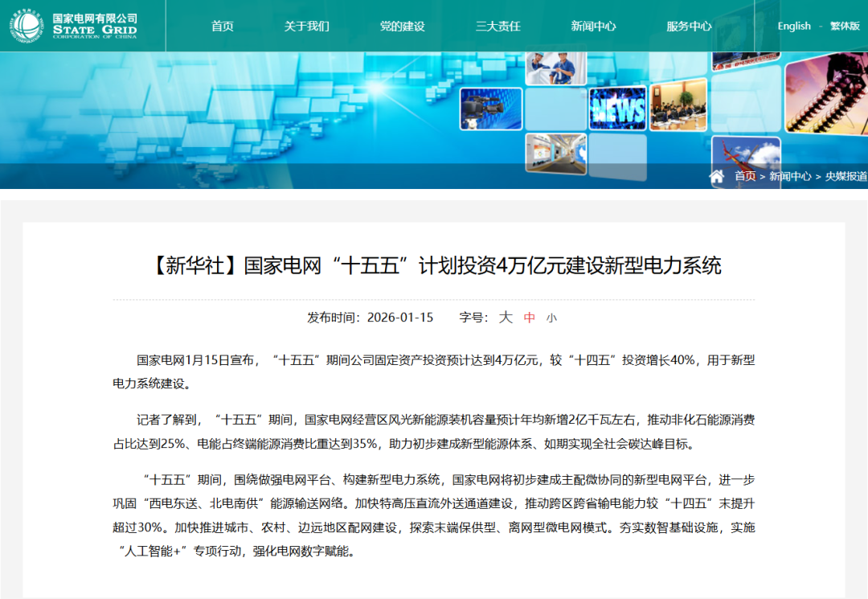Click 首页 breadcrumb link

pyautogui.click(x=745, y=176)
